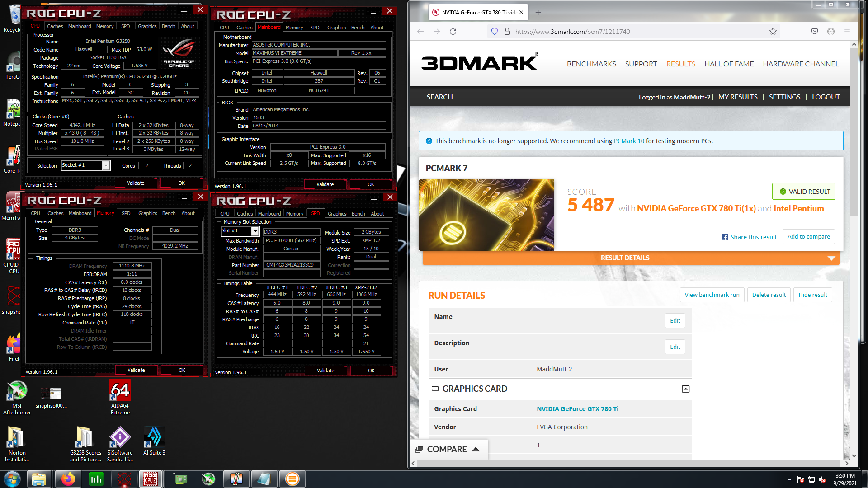Image resolution: width=868 pixels, height=488 pixels.
Task: Reload the 3DMark page
Action: pyautogui.click(x=453, y=32)
